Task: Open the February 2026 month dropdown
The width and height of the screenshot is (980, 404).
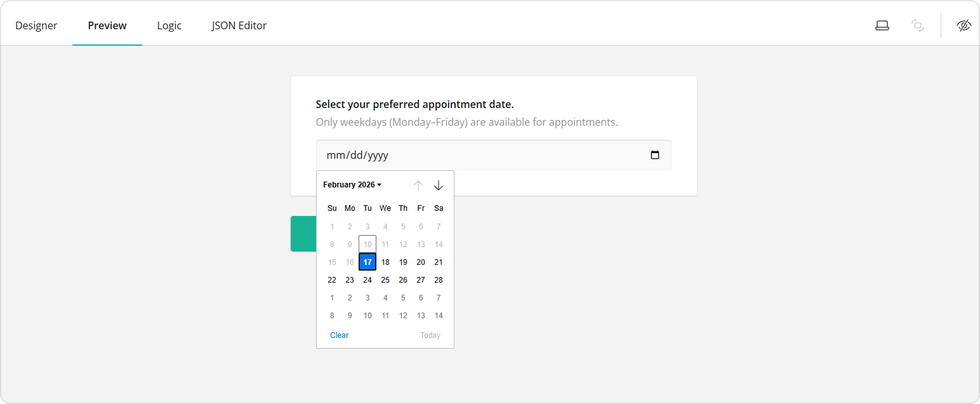Action: (x=352, y=184)
